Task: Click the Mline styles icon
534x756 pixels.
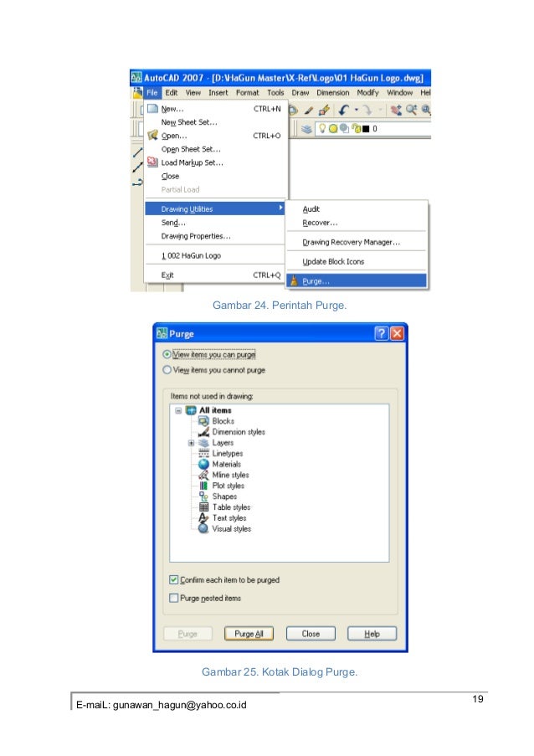Action: pyautogui.click(x=204, y=475)
